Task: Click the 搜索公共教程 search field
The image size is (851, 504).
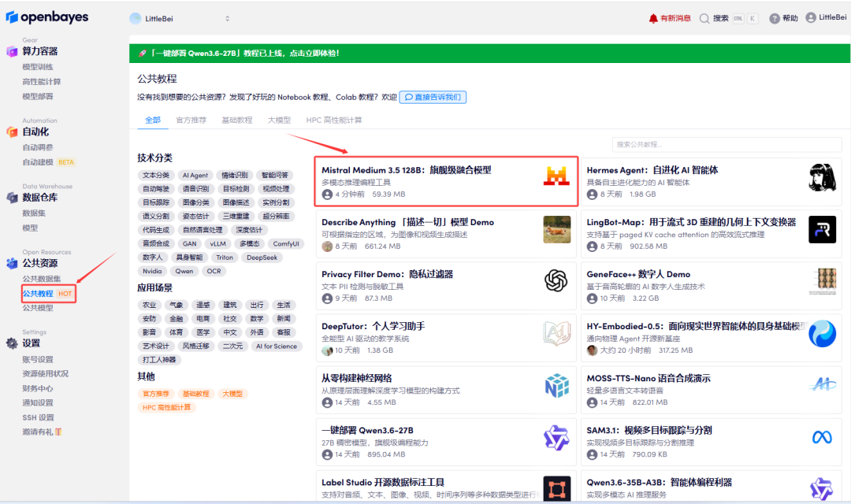Action: pos(727,144)
